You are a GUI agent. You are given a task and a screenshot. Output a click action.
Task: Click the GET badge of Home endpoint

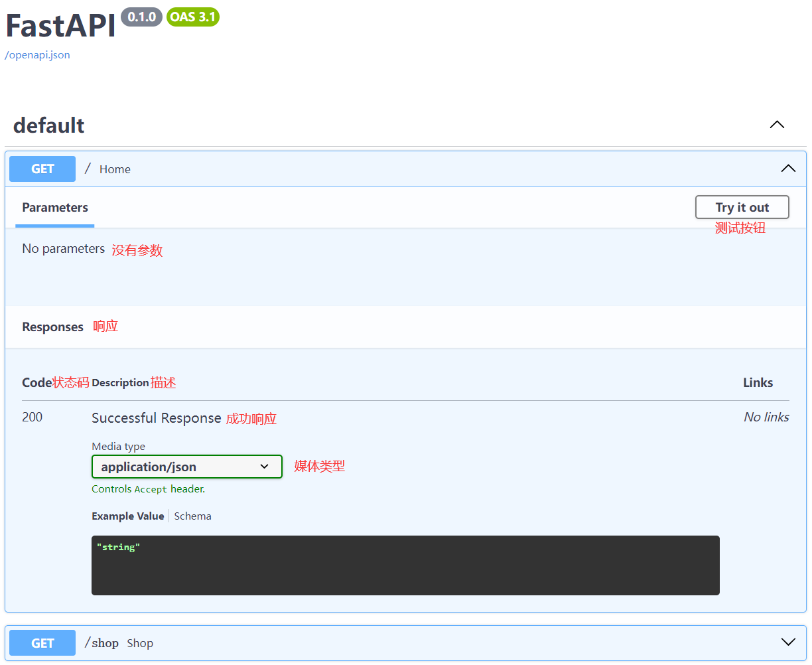coord(42,169)
